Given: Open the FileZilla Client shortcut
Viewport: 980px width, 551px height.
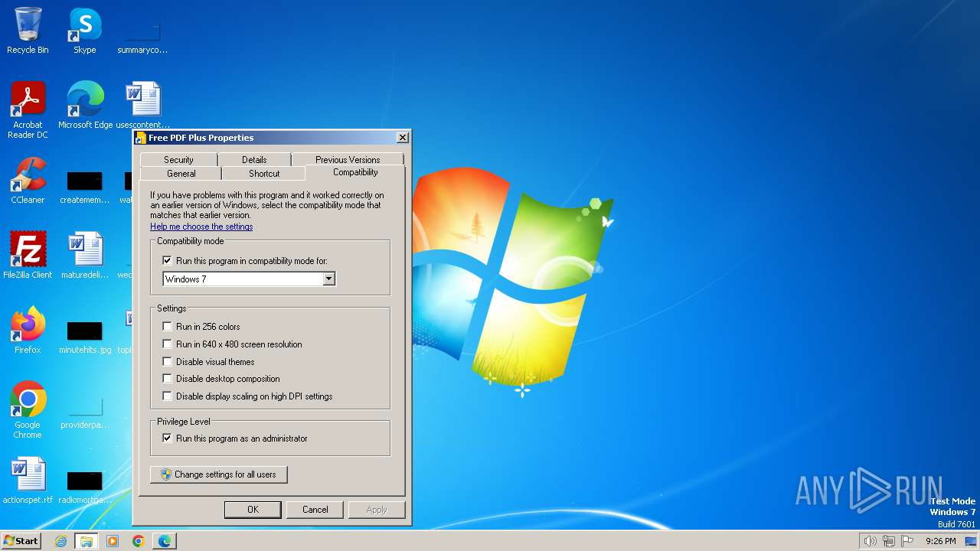Looking at the screenshot, I should pyautogui.click(x=28, y=255).
